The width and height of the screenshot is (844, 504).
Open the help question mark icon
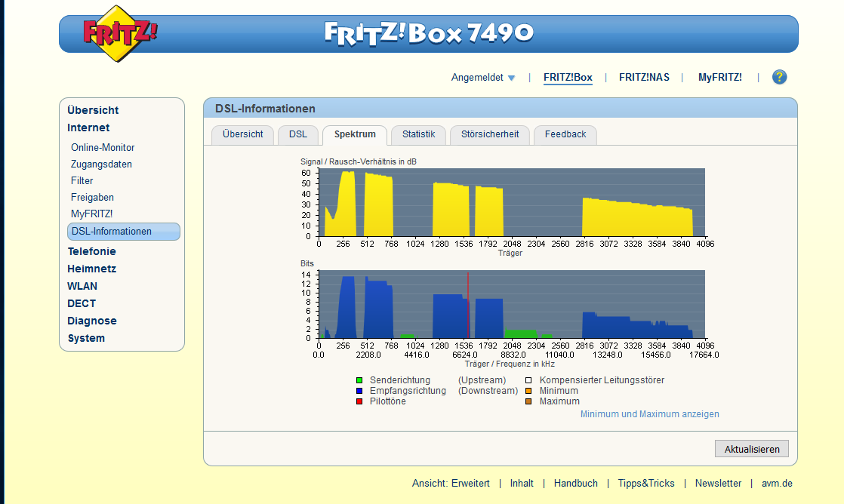click(779, 77)
